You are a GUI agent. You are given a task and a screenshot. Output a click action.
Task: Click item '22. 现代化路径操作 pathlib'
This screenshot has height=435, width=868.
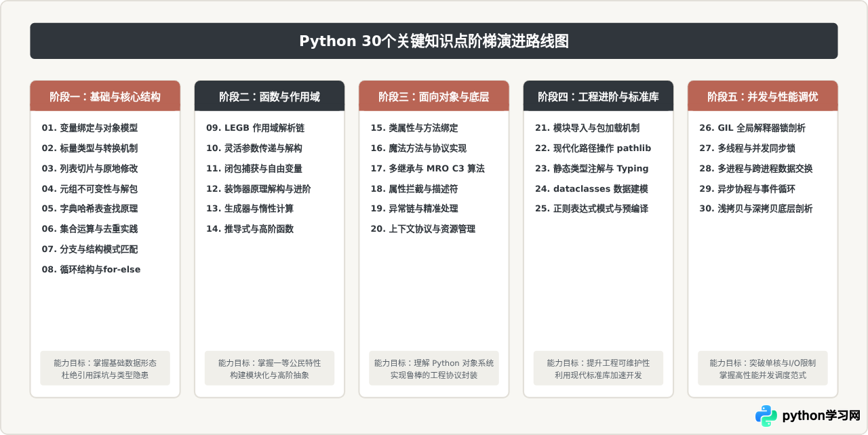tap(593, 148)
